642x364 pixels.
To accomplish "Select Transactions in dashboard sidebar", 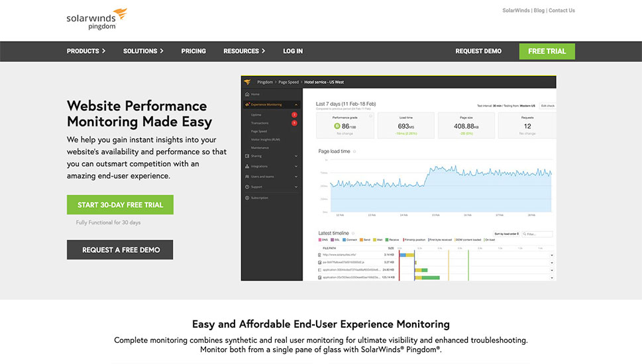I will pos(260,123).
